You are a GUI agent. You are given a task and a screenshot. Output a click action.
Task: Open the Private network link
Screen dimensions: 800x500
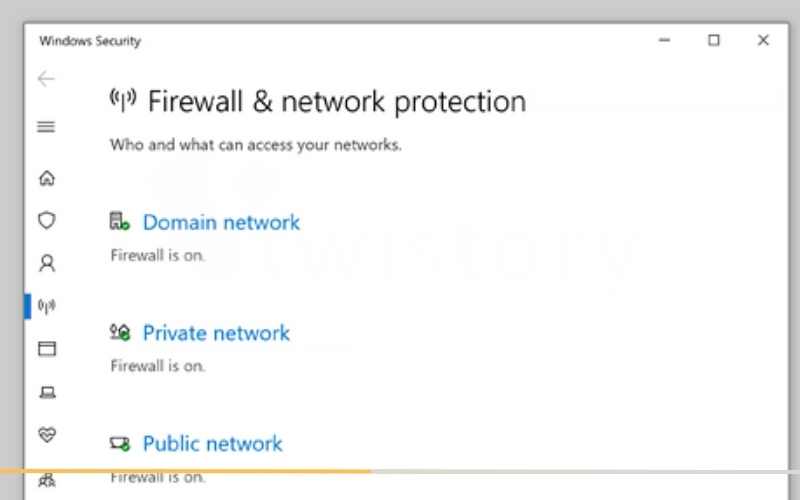coord(216,333)
